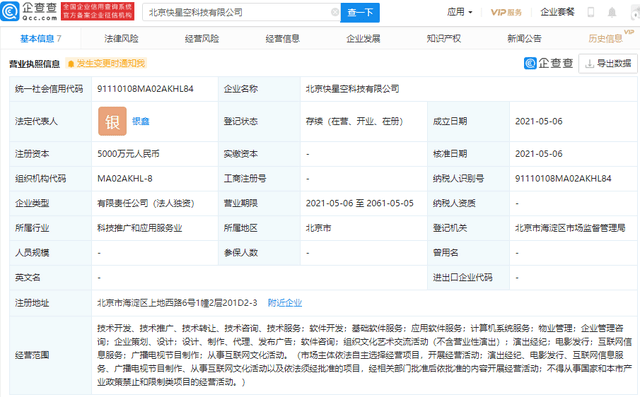Click the registered address 北京市海淀区上地西路6号
Image resolution: width=640 pixels, height=397 pixels.
177,303
